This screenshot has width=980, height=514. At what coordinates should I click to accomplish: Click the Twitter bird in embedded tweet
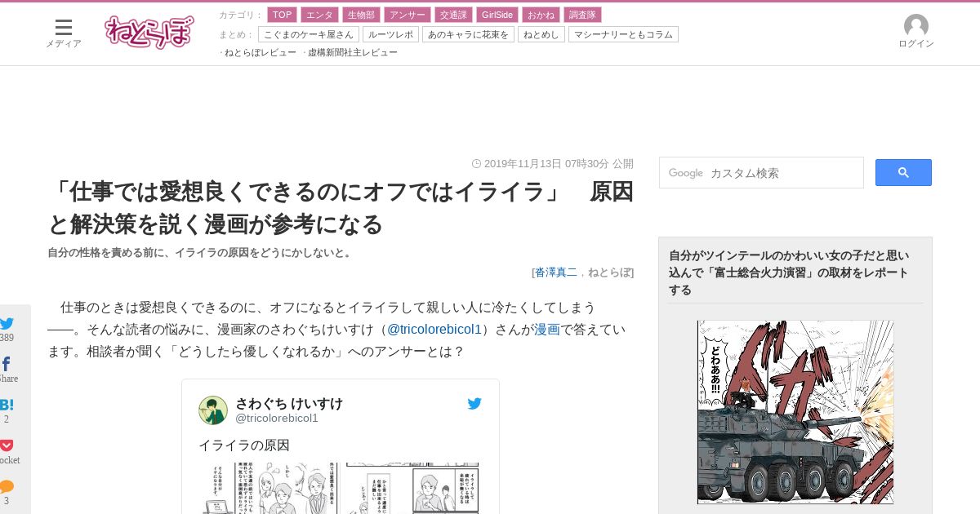(474, 403)
